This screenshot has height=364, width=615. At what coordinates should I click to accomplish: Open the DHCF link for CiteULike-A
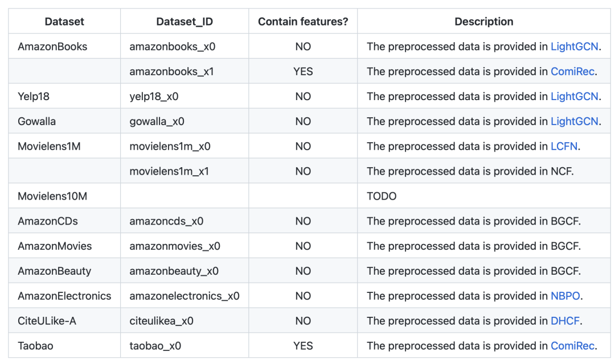coord(565,321)
